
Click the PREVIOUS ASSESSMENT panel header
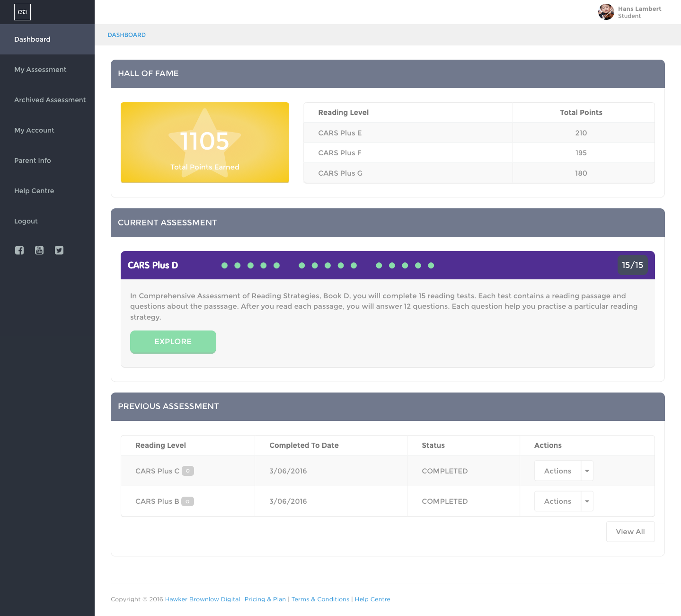click(x=388, y=407)
